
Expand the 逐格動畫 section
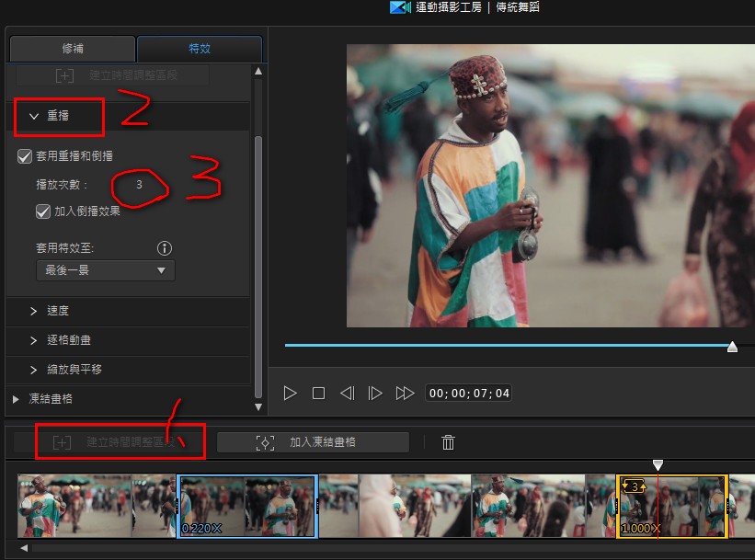pos(33,340)
